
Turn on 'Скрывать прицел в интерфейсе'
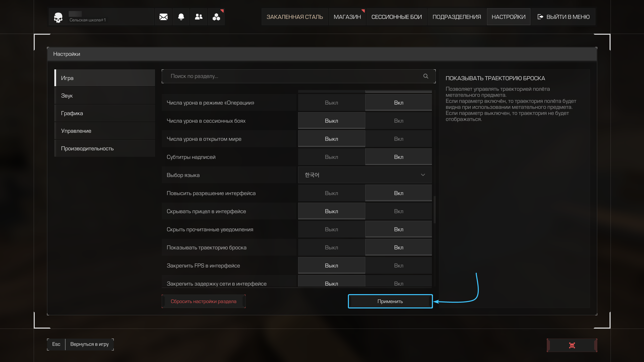398,211
